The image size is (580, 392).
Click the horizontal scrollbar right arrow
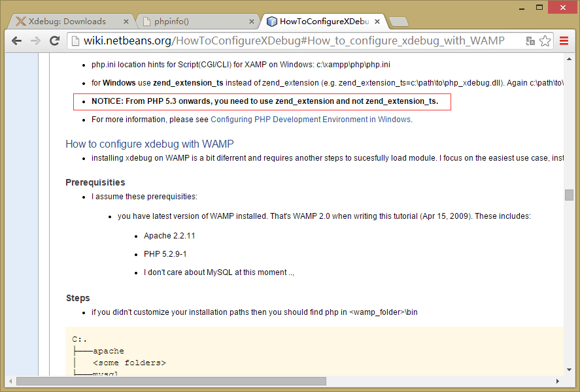pos(557,381)
